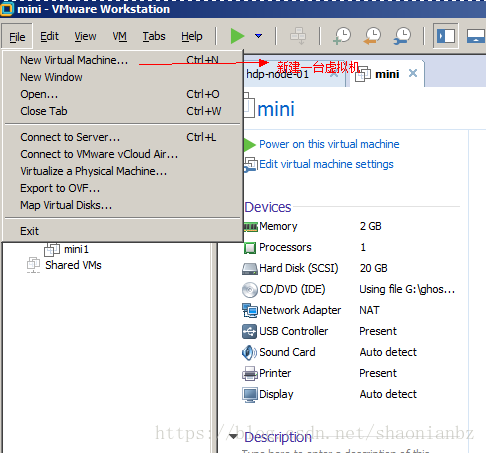Select Export to OVF... entry

[x=123, y=188]
